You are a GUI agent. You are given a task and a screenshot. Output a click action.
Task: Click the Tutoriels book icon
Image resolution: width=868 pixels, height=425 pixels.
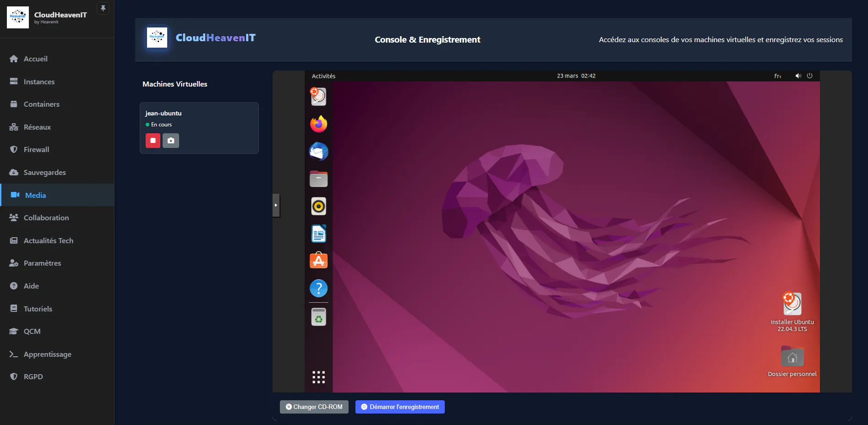[14, 309]
